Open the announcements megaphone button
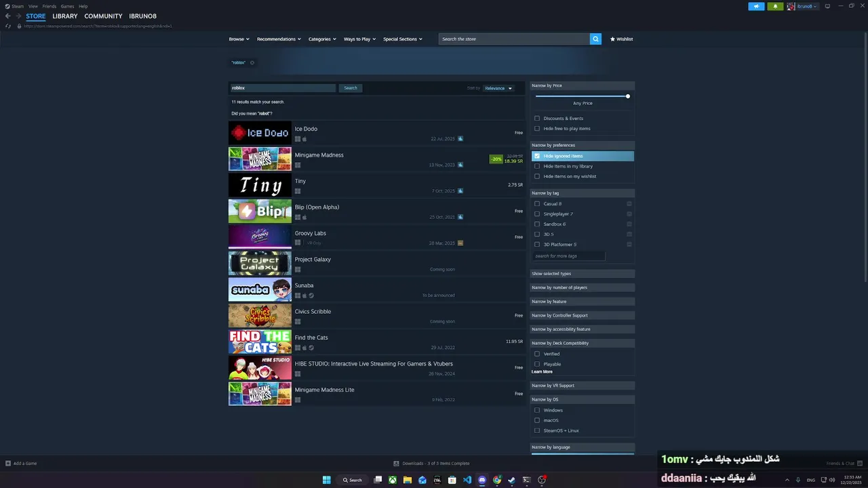The width and height of the screenshot is (868, 488). (757, 6)
